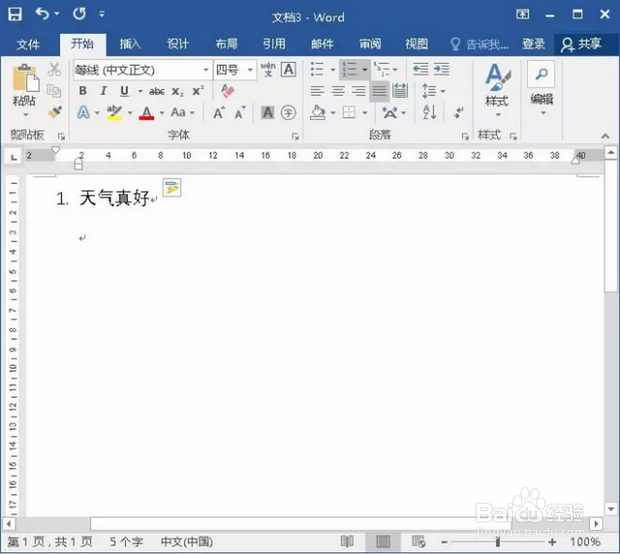Click the numbering list icon
The image size is (620, 554).
(349, 70)
